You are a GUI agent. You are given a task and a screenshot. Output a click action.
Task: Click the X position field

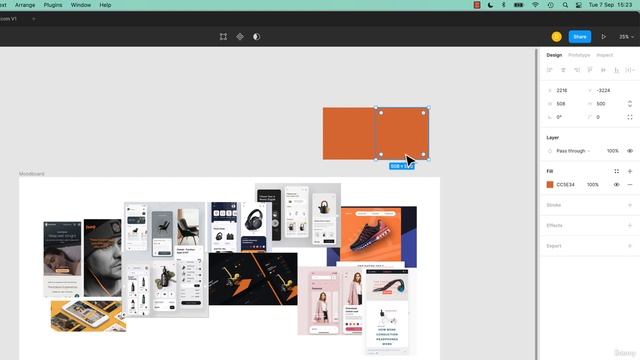point(563,91)
